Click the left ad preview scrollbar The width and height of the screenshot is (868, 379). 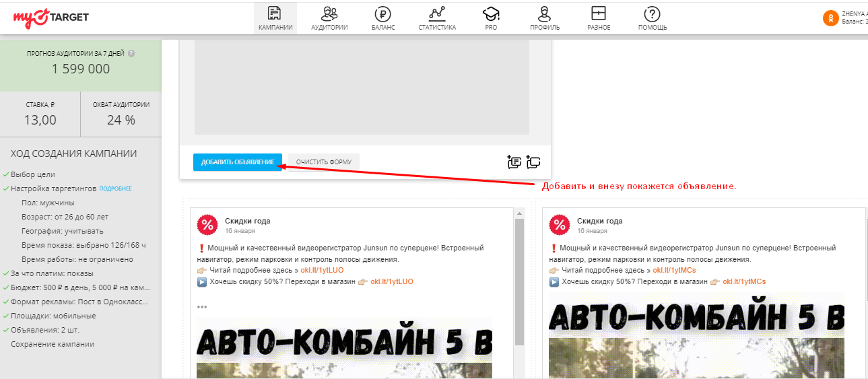tap(519, 281)
